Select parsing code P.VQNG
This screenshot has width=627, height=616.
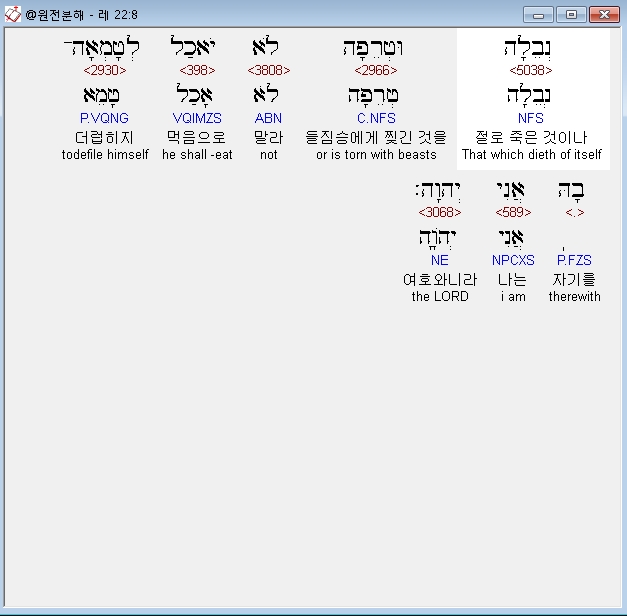coord(104,118)
